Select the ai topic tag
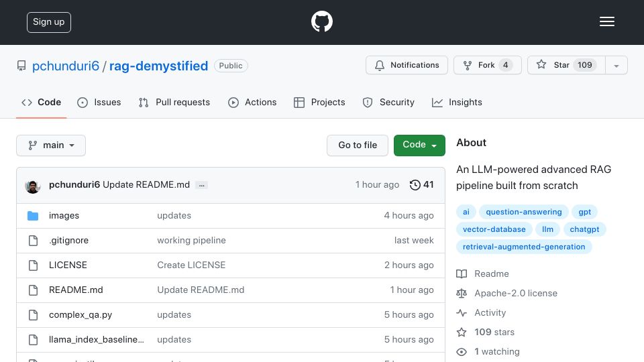644x362 pixels. coord(466,212)
